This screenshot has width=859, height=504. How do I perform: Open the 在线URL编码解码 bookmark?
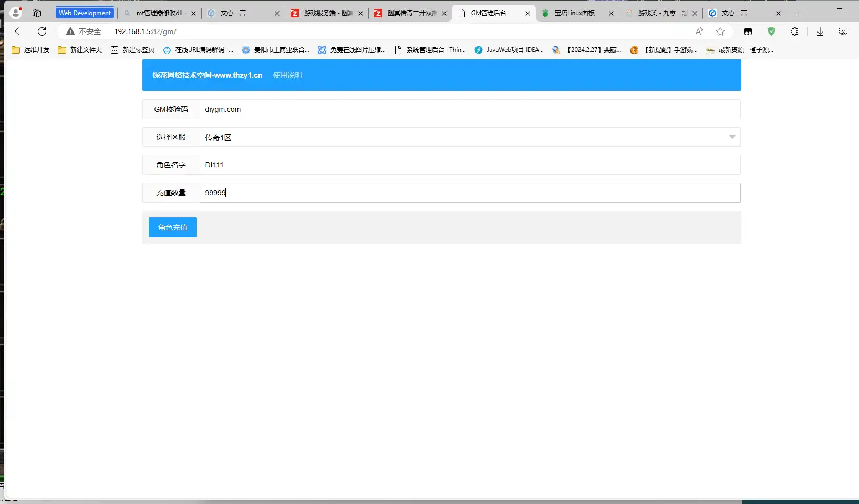(198, 50)
